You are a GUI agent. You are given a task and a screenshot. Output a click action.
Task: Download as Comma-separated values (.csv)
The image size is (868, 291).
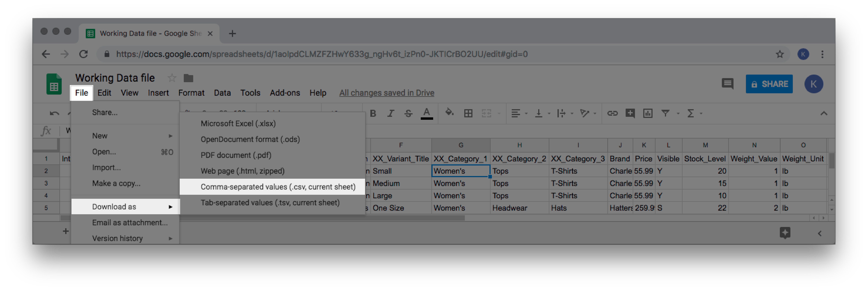272,187
